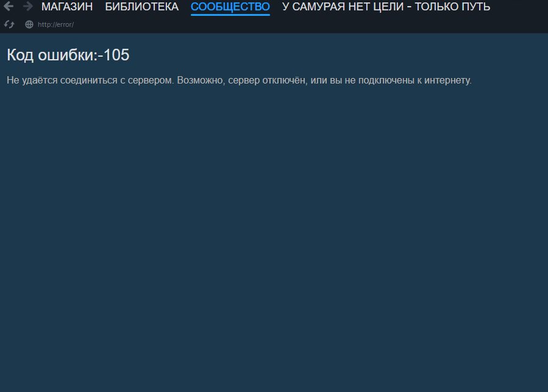548x392 pixels.
Task: Select the СООБЩЕСТВО tab
Action: 230,7
